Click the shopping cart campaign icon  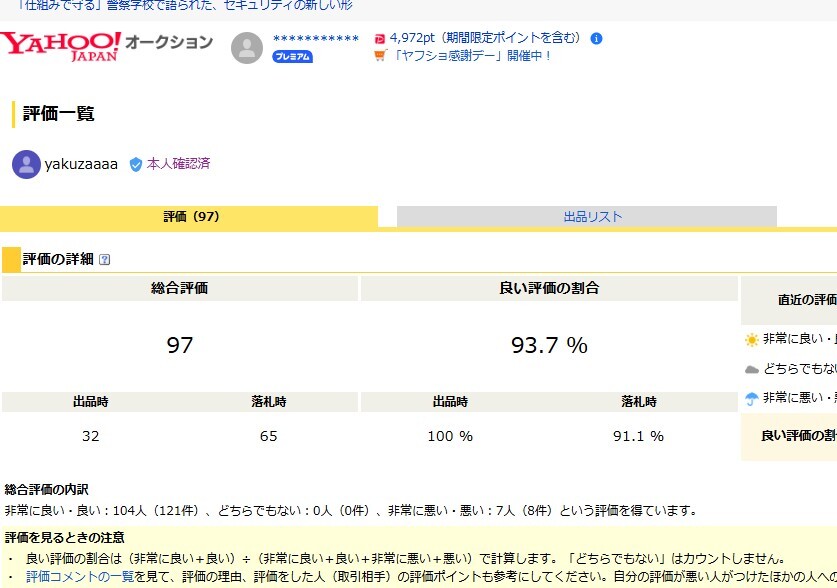coord(380,55)
